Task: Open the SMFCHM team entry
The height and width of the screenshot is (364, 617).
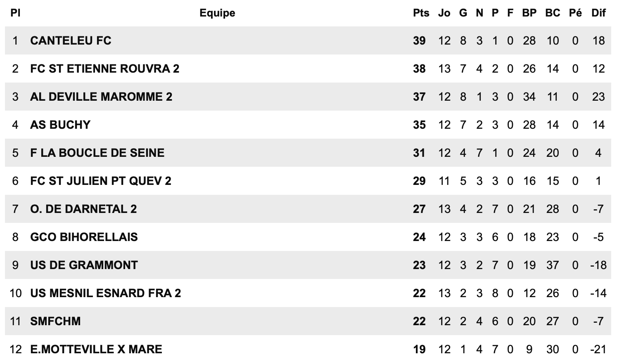Action: pyautogui.click(x=55, y=321)
